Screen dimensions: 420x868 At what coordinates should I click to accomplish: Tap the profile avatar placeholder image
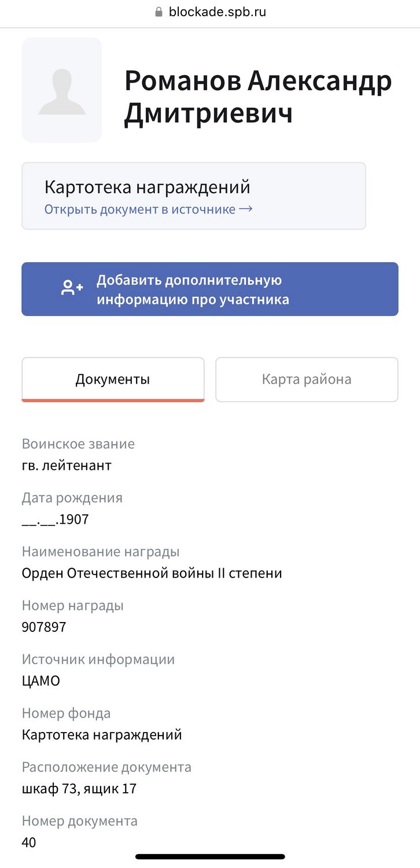pyautogui.click(x=62, y=90)
